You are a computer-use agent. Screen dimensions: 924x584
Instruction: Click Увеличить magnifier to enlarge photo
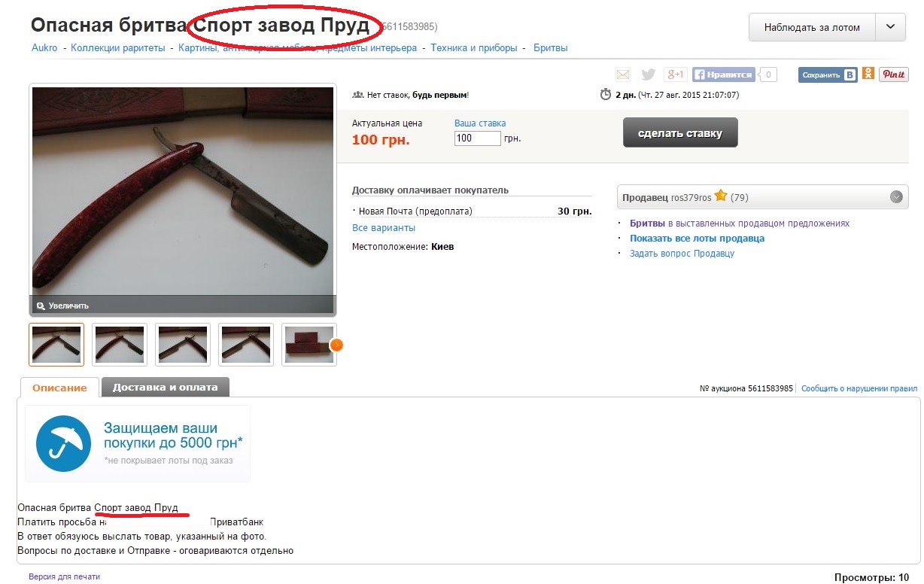tap(62, 306)
